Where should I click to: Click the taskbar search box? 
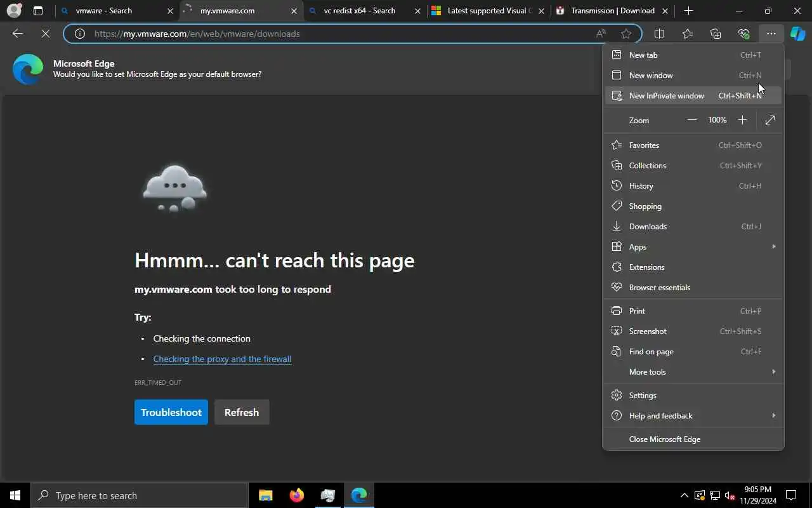140,495
